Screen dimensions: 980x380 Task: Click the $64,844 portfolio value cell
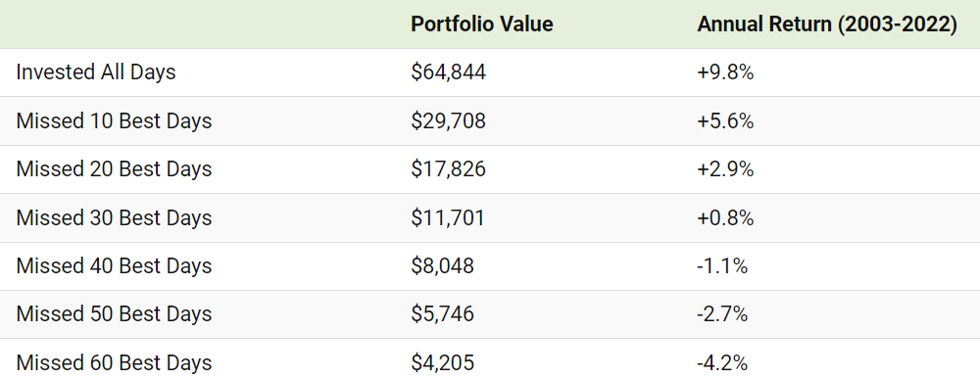pos(448,72)
